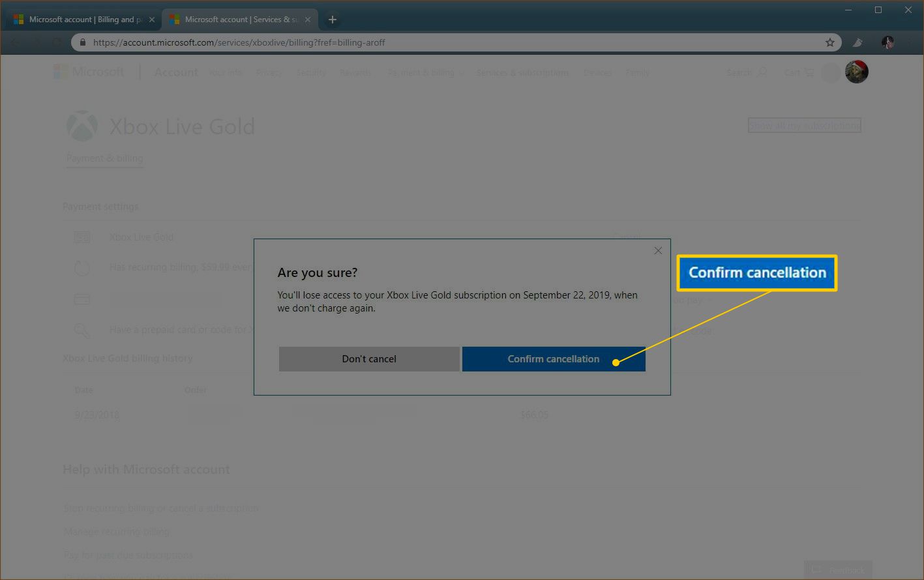The height and width of the screenshot is (580, 924).
Task: Click the site security lock icon
Action: 82,42
